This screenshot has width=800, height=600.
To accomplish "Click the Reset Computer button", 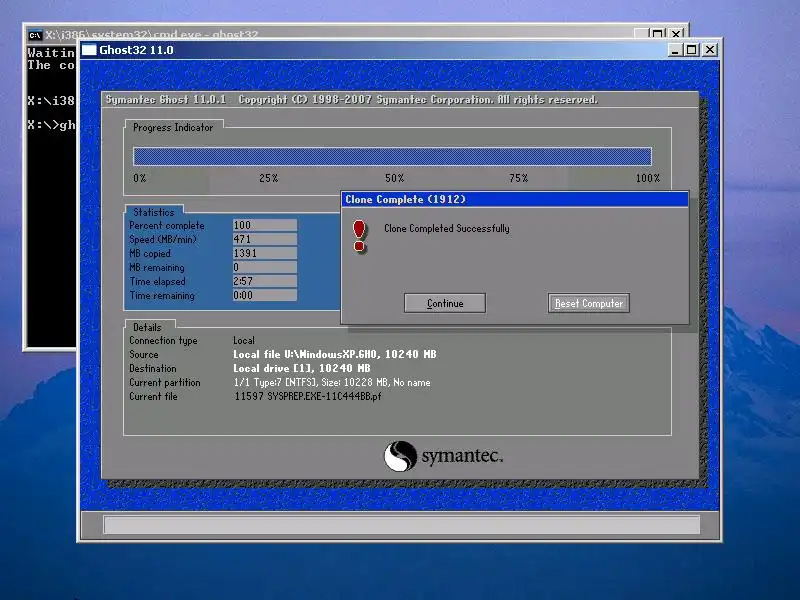I will tap(589, 303).
